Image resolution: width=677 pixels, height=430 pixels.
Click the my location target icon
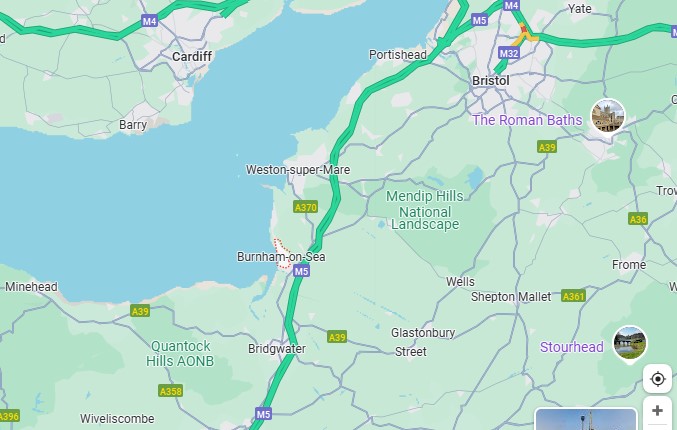pos(657,379)
